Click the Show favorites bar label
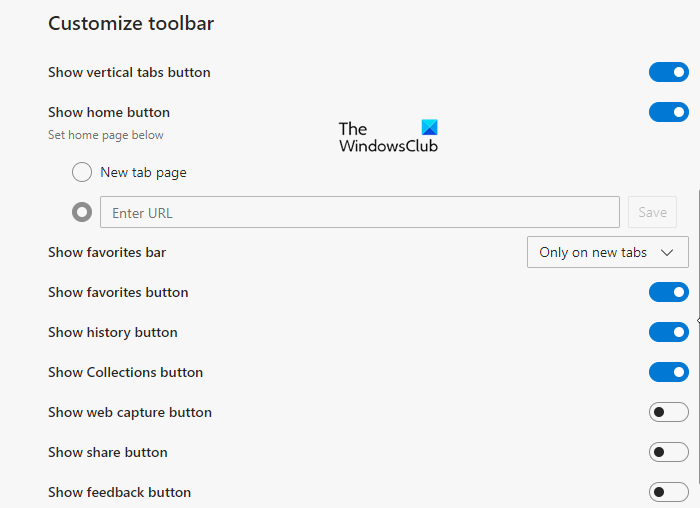This screenshot has height=508, width=700. click(x=107, y=252)
